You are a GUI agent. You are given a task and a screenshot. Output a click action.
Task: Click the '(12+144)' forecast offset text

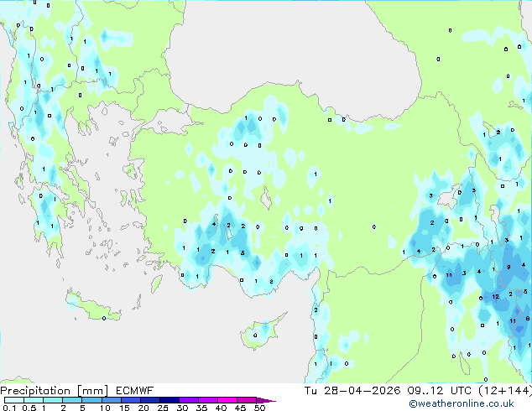[505, 391]
